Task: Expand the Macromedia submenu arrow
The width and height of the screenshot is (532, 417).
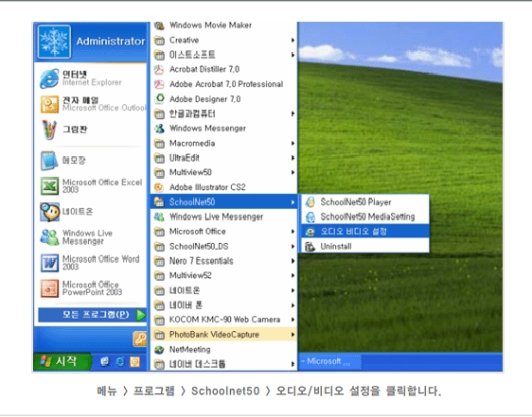Action: click(293, 144)
